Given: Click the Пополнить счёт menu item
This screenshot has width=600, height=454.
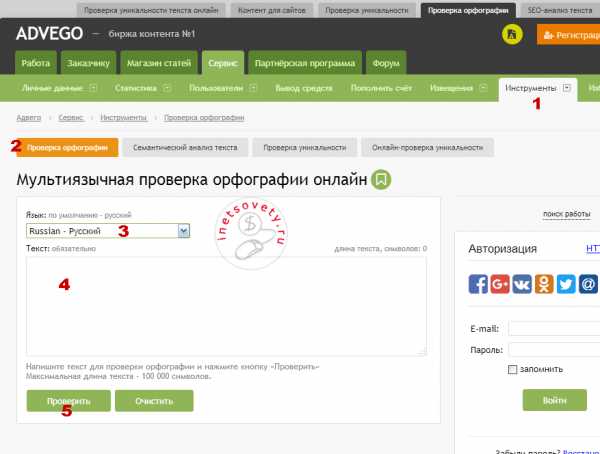Looking at the screenshot, I should tap(381, 88).
